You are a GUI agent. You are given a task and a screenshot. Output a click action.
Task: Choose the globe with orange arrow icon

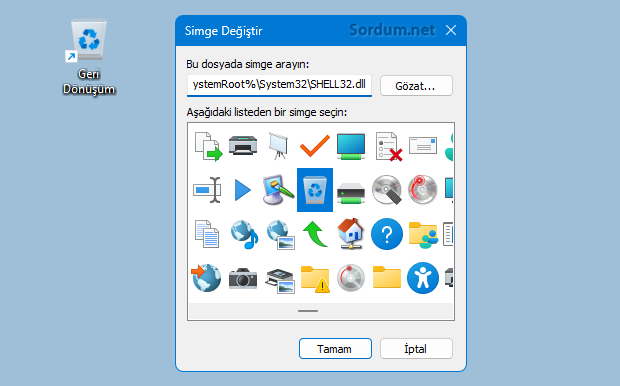(206, 278)
